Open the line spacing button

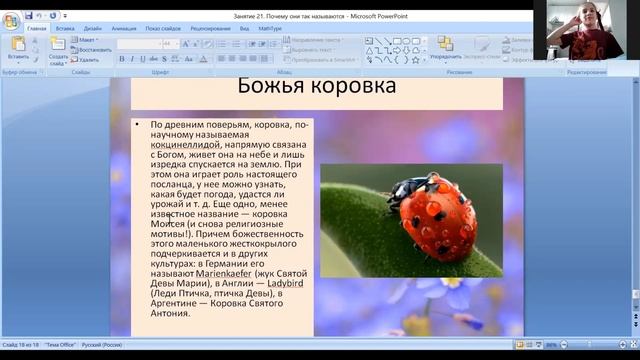(x=274, y=44)
